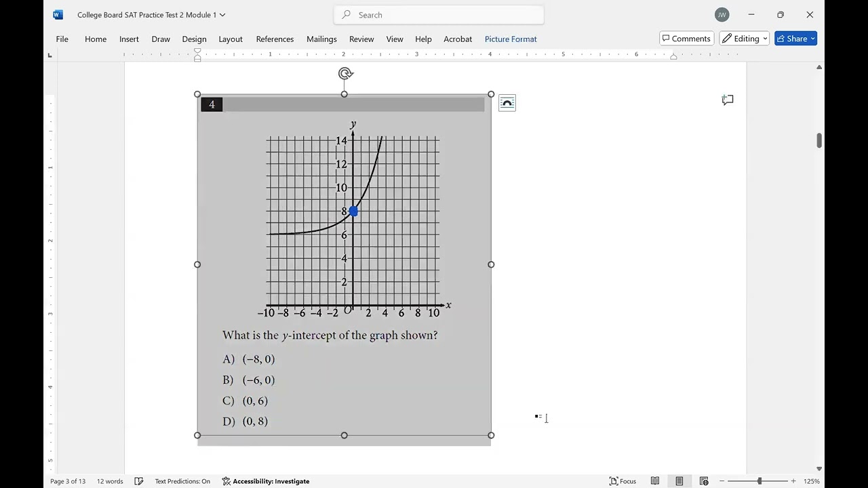The height and width of the screenshot is (488, 868).
Task: Open the View tab
Action: 395,39
